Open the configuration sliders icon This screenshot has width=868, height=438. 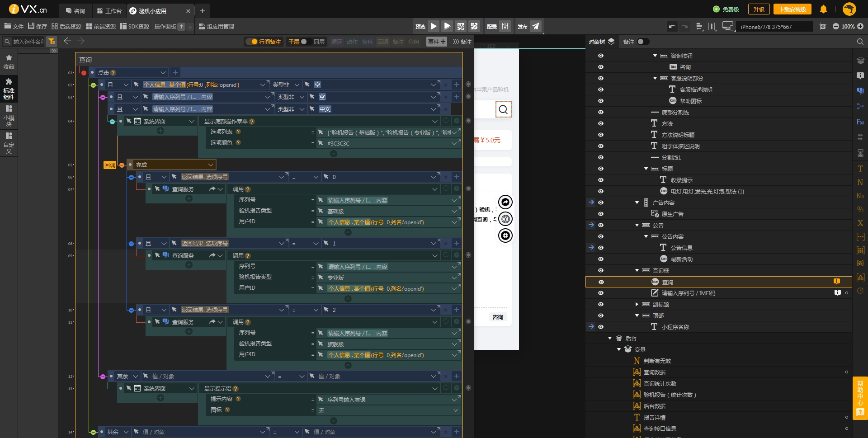point(505,26)
